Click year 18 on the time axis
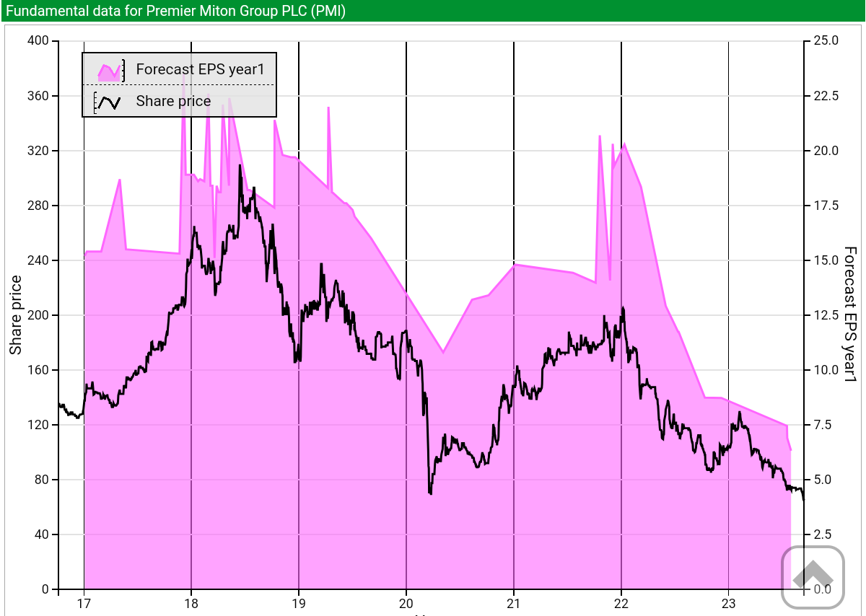The width and height of the screenshot is (866, 616). click(x=191, y=603)
